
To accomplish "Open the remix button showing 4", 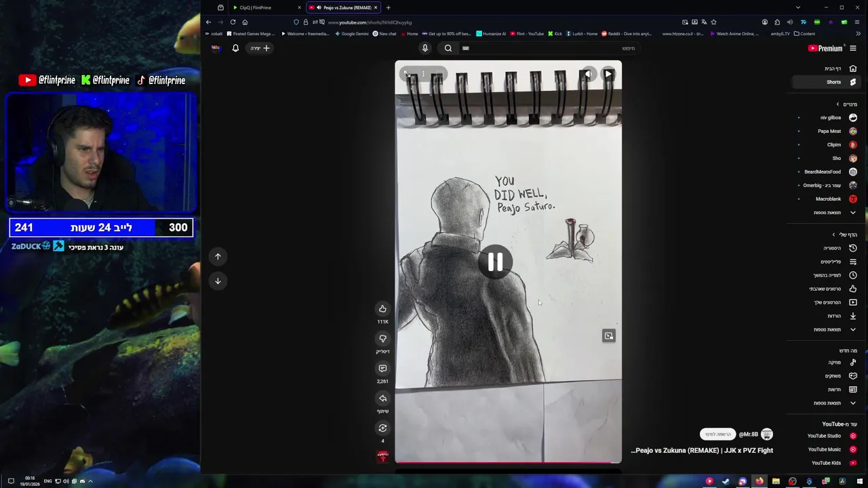I will (382, 428).
